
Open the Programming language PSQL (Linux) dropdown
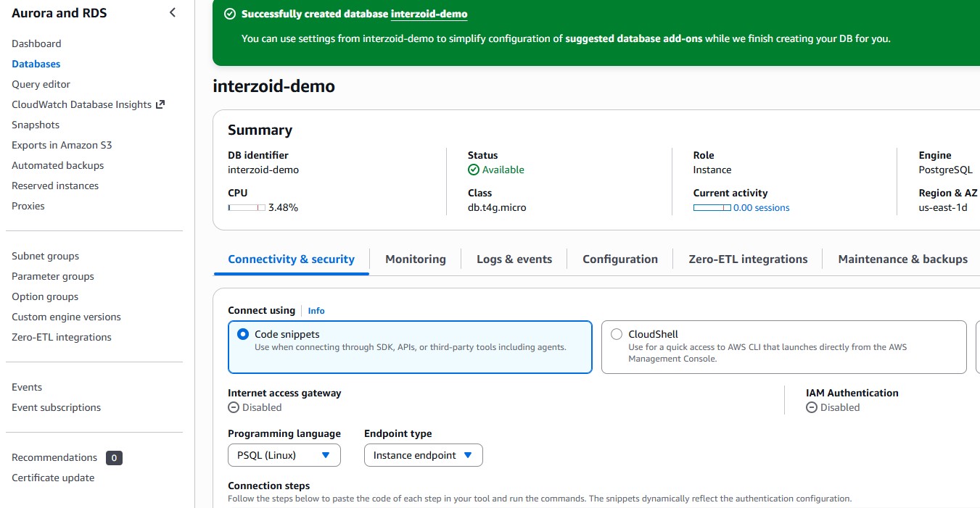(284, 455)
